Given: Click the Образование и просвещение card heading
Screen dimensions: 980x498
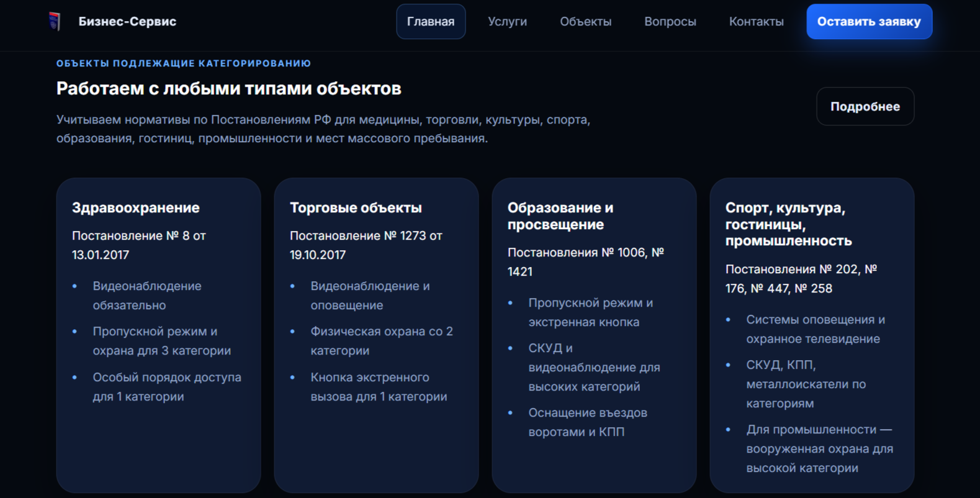Looking at the screenshot, I should [x=560, y=216].
